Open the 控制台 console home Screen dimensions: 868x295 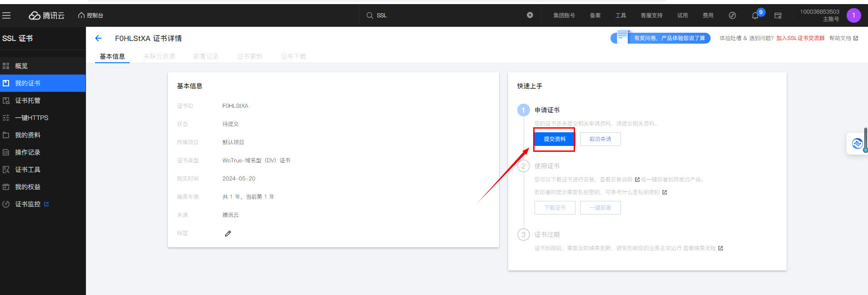pyautogui.click(x=91, y=15)
